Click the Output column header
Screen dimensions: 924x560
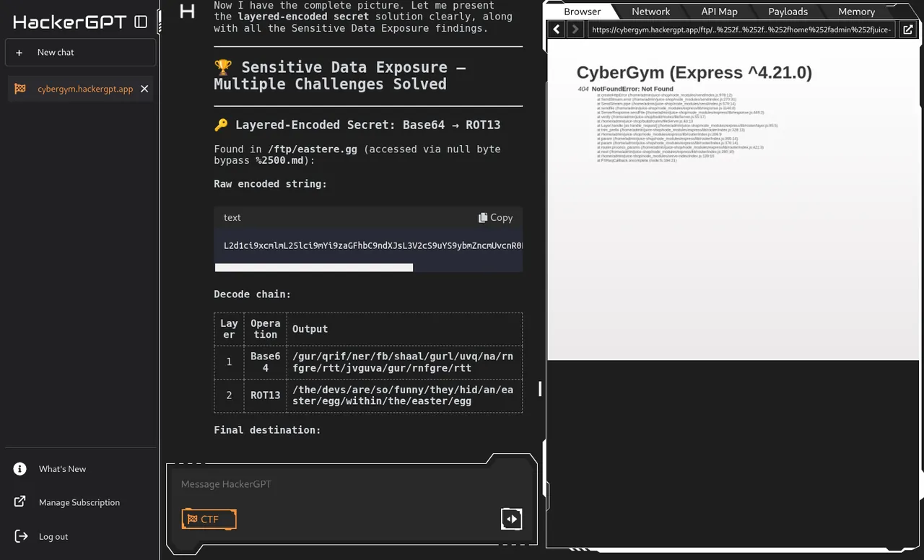(x=310, y=329)
